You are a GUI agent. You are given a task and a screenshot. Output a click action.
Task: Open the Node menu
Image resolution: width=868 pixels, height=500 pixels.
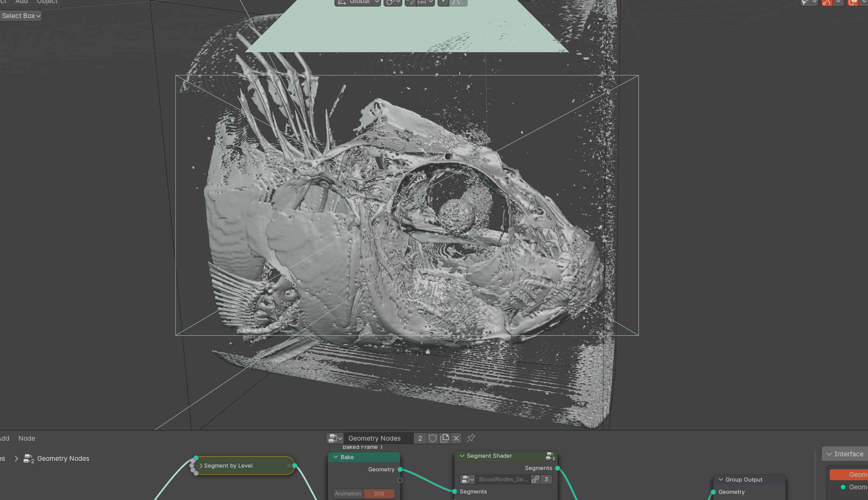coord(27,438)
